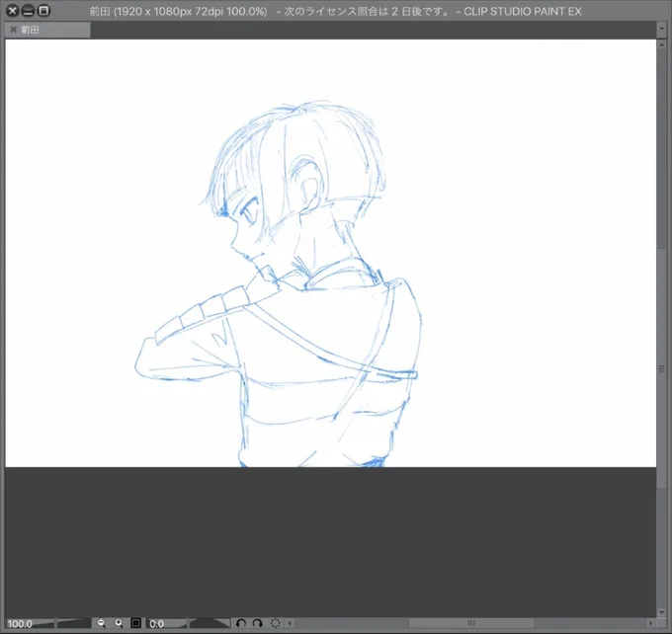The height and width of the screenshot is (634, 672).
Task: Reset canvas rotation with the dotted circle icon
Action: coord(275,623)
